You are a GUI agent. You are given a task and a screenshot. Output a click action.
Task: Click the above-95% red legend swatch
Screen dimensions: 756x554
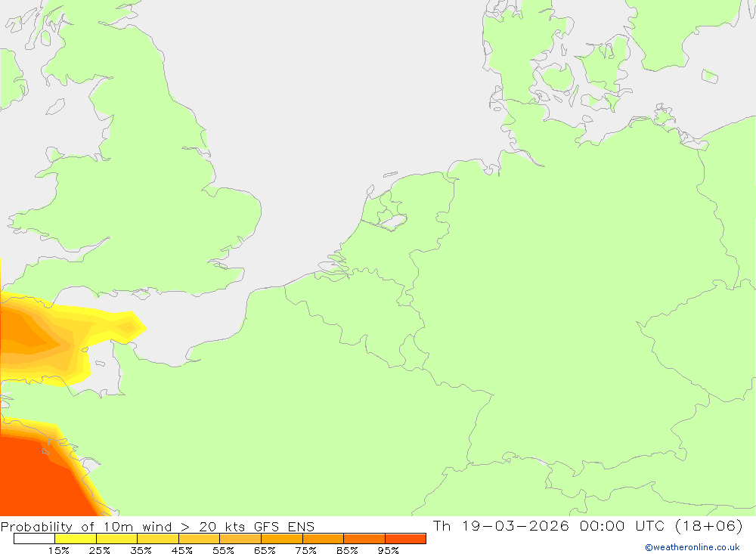[x=405, y=539]
